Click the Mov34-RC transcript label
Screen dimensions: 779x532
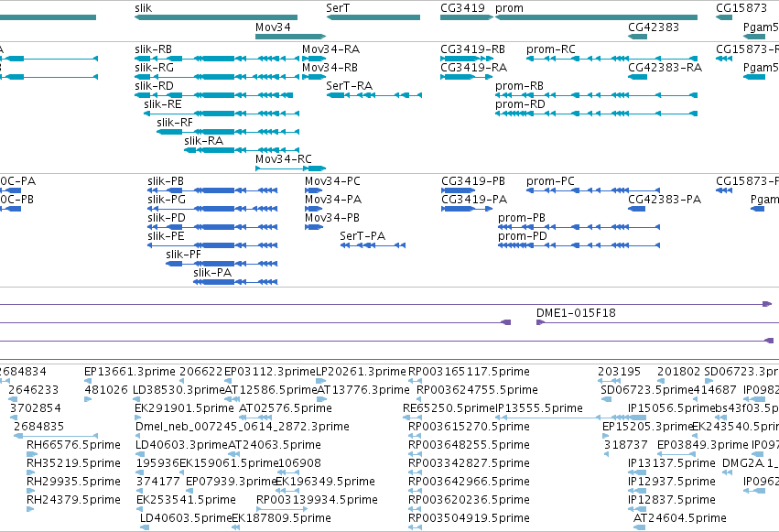click(x=284, y=159)
